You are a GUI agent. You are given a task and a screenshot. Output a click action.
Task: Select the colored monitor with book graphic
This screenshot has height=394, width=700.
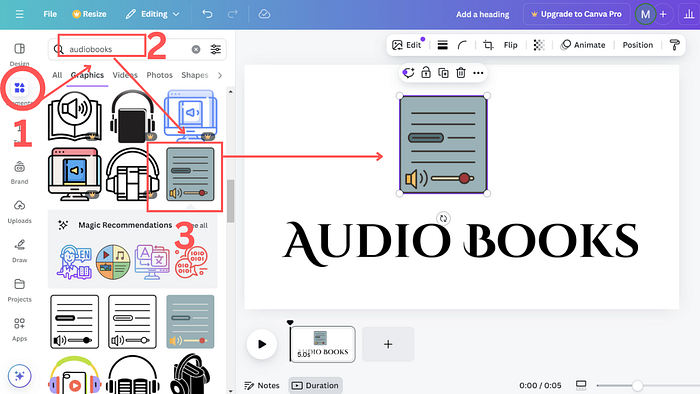[x=75, y=174]
